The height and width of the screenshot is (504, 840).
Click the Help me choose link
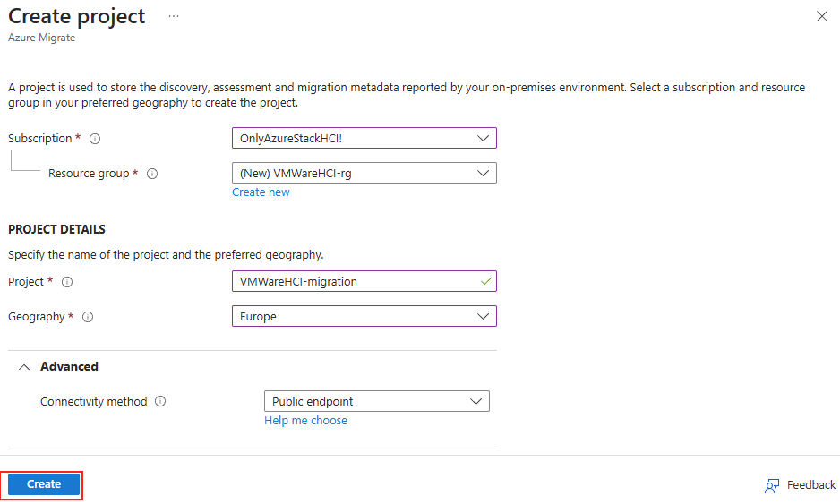click(x=305, y=421)
